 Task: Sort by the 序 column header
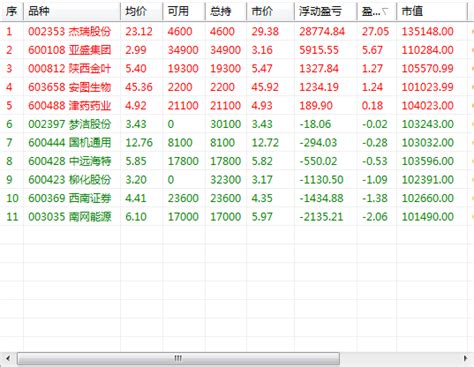12,12
